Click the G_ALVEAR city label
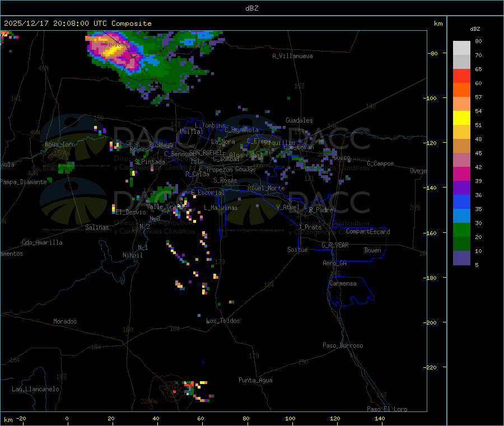 [335, 245]
